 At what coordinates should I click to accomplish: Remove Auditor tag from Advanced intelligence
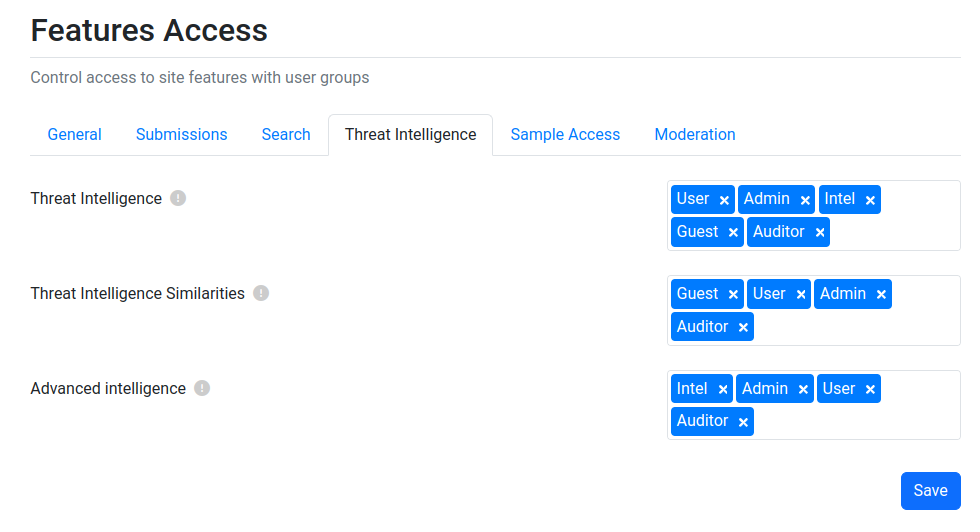click(x=743, y=422)
